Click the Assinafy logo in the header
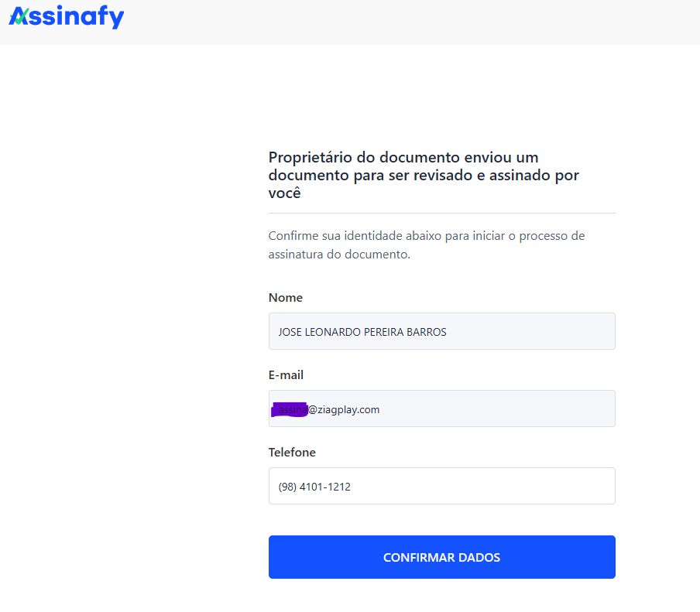 (67, 17)
